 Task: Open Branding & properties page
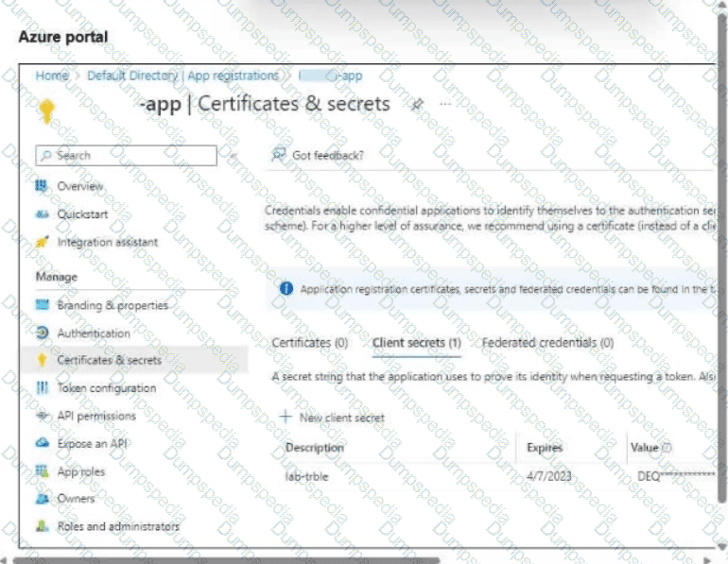tap(113, 305)
